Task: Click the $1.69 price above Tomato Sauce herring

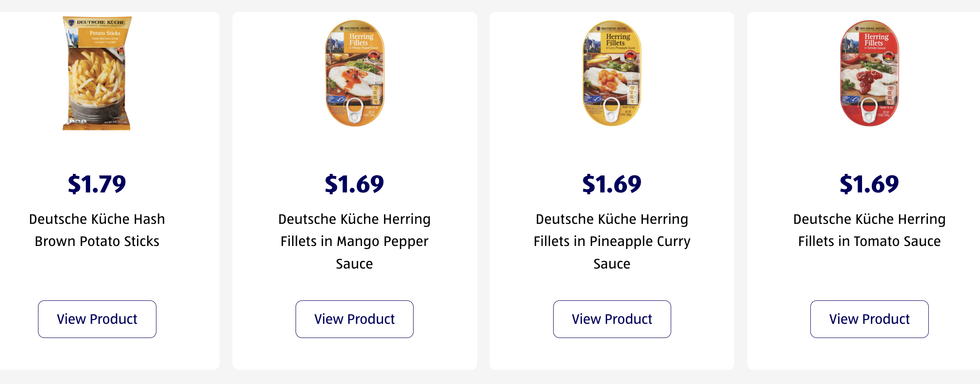Action: coord(869,184)
